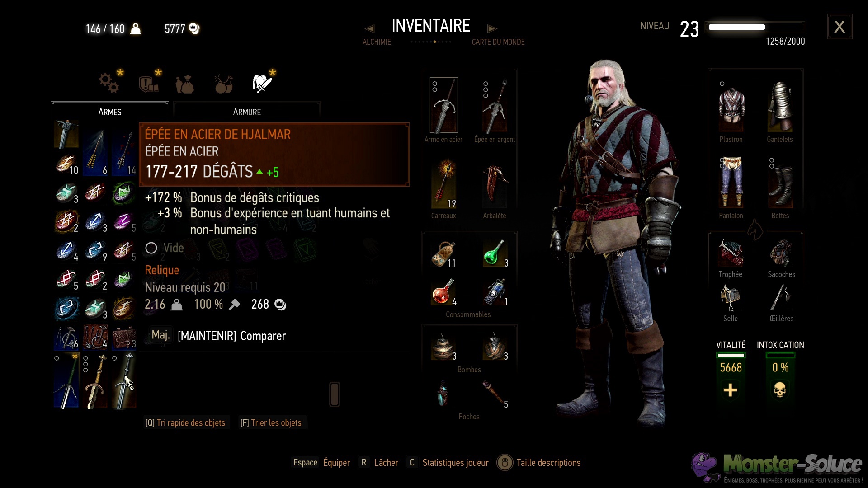Select the weapons and armor category icon
Viewport: 868px width, 488px height.
(262, 83)
